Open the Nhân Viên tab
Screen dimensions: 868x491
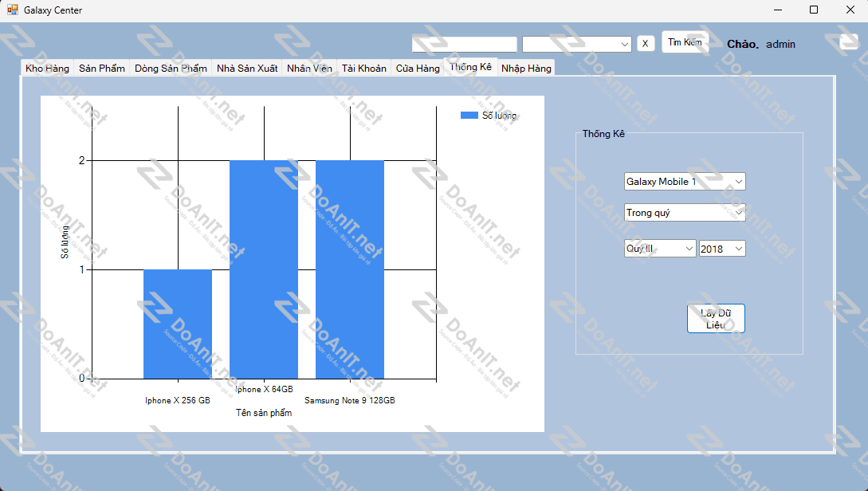click(x=309, y=68)
